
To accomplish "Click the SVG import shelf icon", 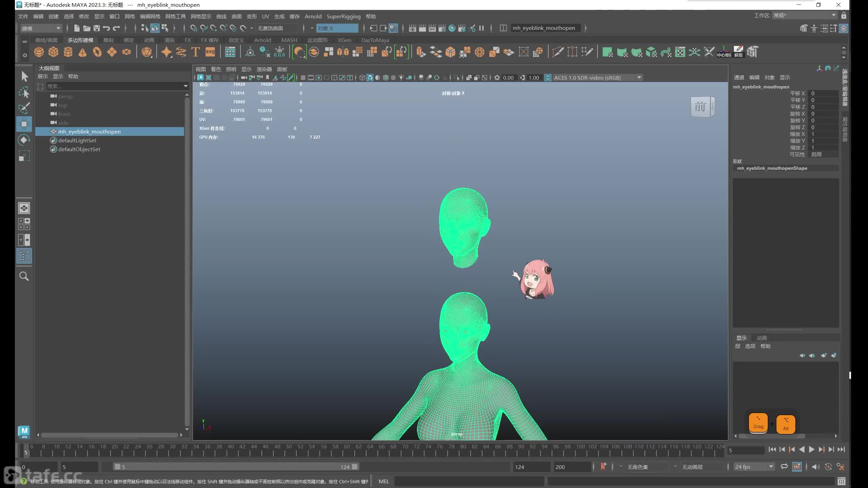I will click(x=210, y=52).
